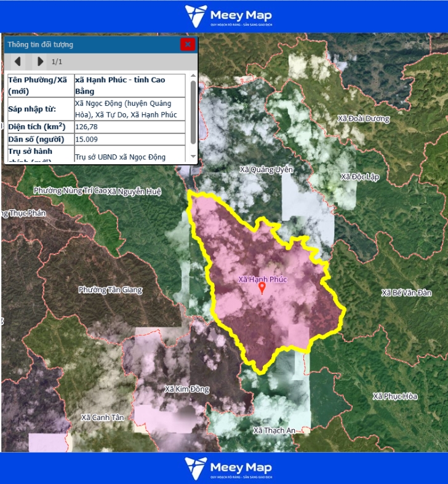The height and width of the screenshot is (484, 448).
Task: Go to previous object with left arrow
Action: [18, 61]
